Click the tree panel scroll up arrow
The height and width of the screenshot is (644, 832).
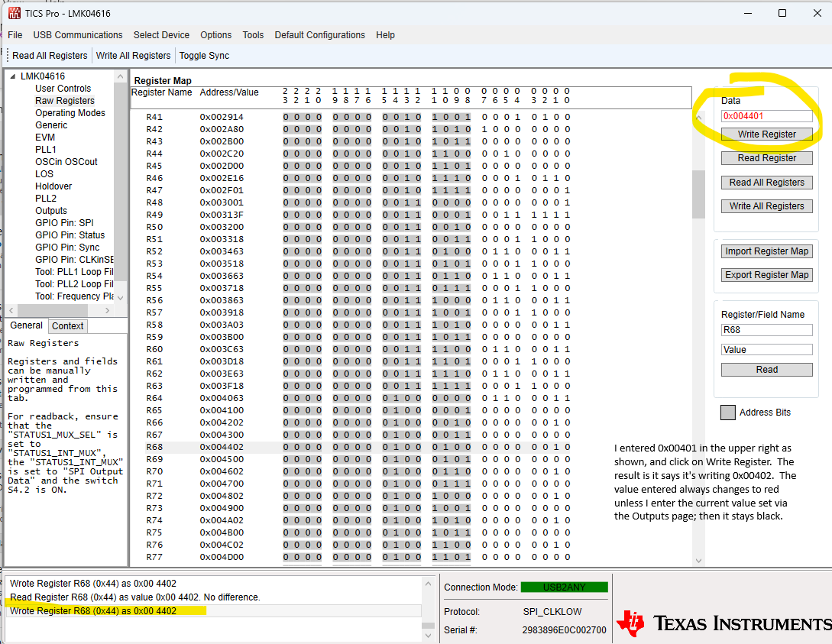click(x=121, y=77)
